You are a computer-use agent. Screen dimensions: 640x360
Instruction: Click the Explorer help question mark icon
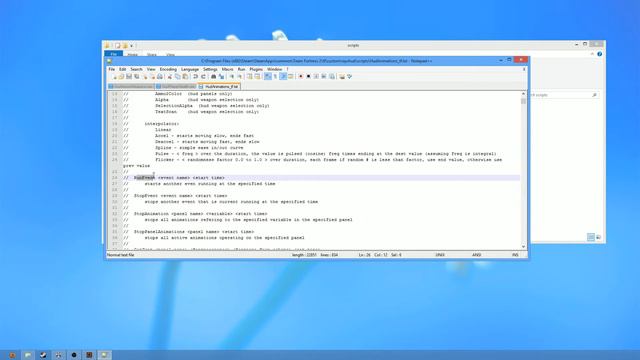tap(599, 54)
